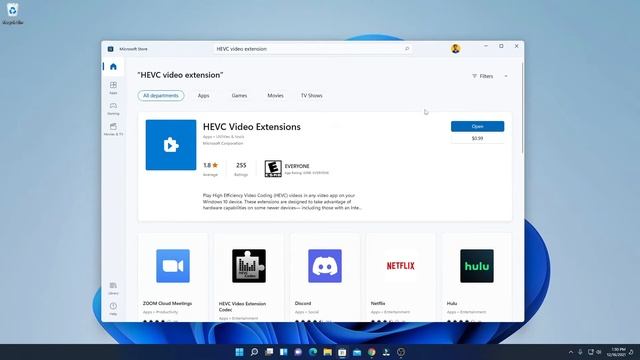Go to the Home page in sidebar

(x=113, y=67)
